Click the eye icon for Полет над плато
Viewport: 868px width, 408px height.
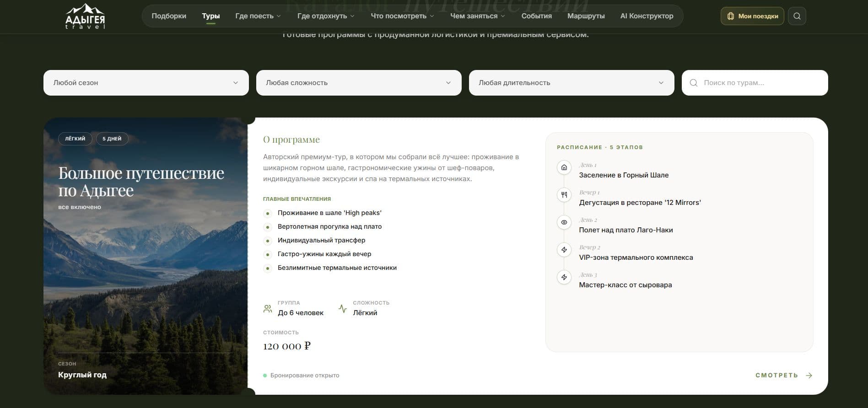coord(564,222)
